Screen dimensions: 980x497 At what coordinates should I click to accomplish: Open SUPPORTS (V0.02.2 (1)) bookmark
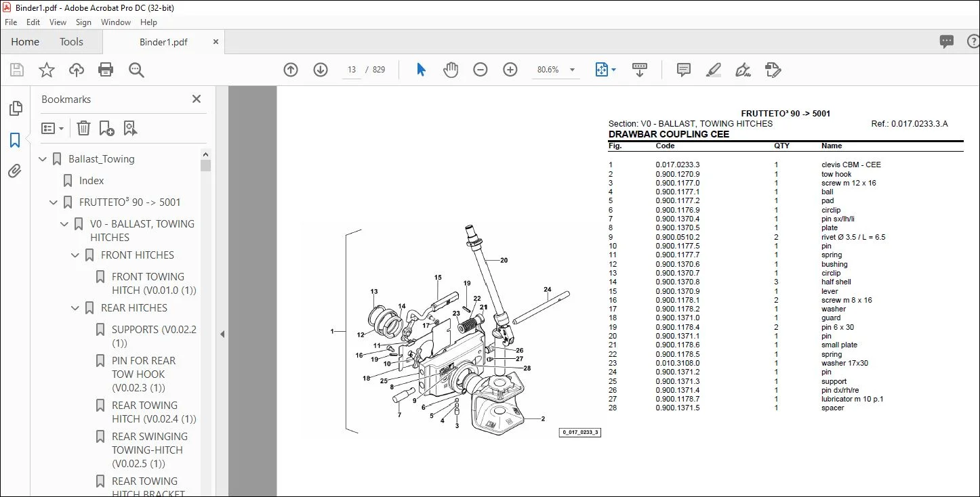coord(154,337)
